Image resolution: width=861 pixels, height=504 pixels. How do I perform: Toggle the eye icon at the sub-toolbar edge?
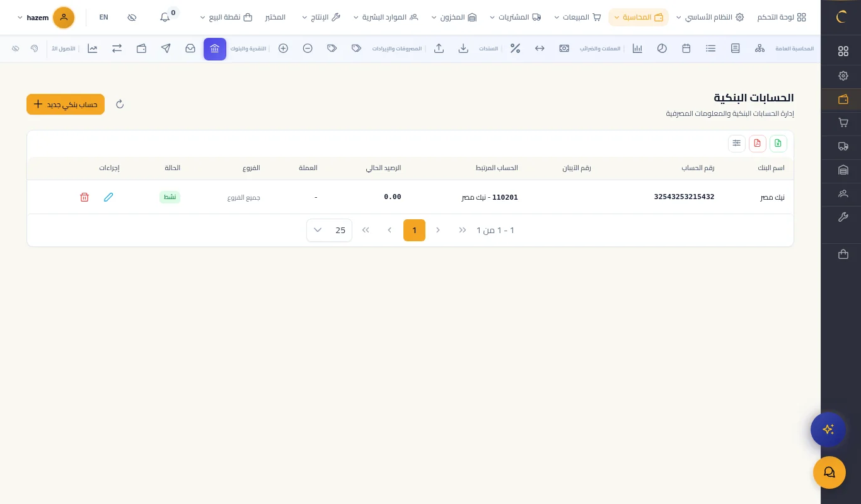[x=16, y=49]
